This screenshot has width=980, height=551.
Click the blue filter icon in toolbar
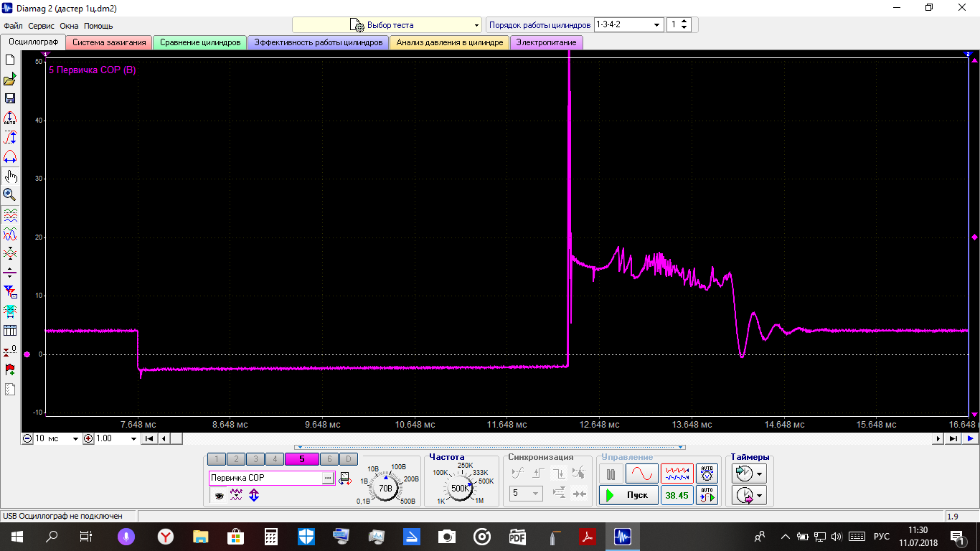[x=10, y=292]
